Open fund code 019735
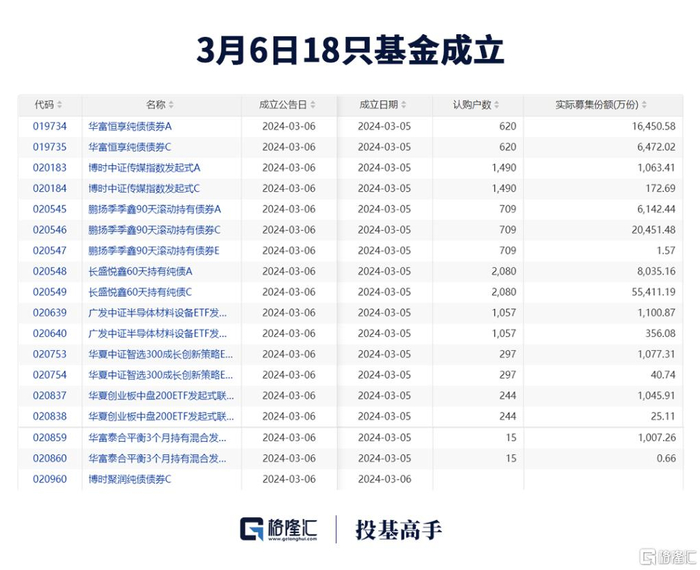 (x=50, y=147)
